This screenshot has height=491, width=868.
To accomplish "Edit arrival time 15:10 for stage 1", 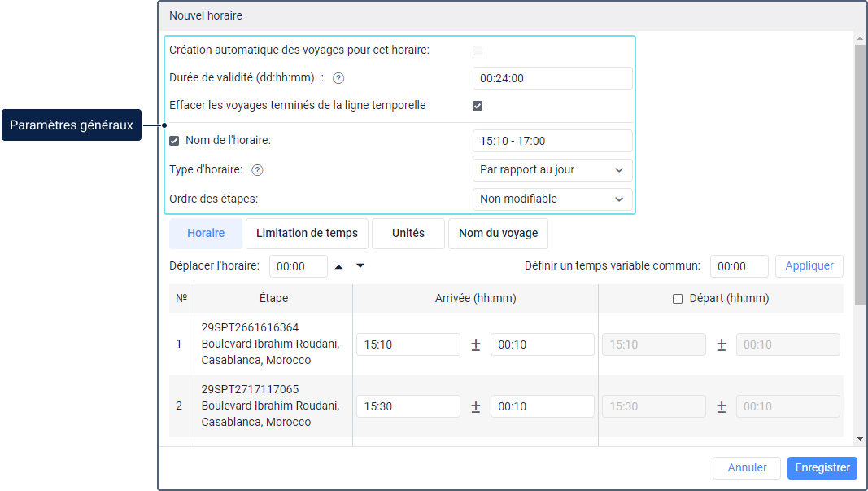I will (408, 344).
